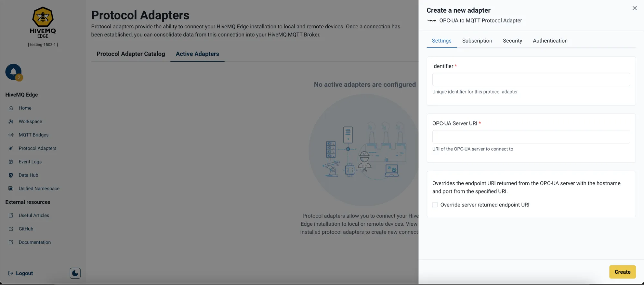Open the Documentation link

pos(34,242)
